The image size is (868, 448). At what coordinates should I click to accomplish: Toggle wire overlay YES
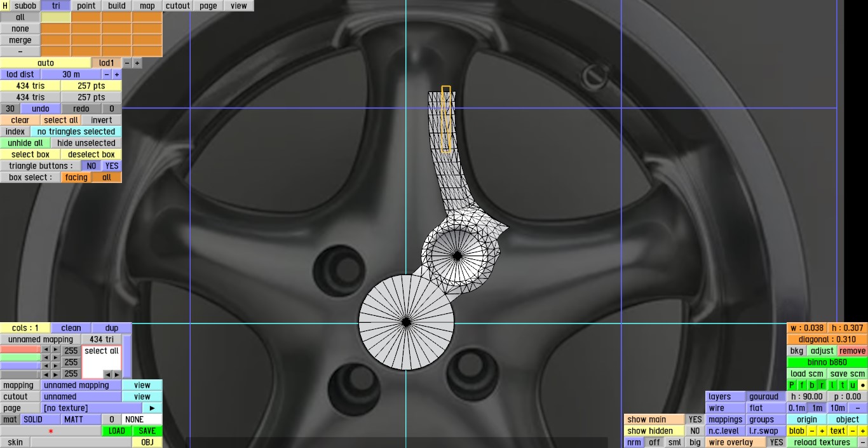776,442
